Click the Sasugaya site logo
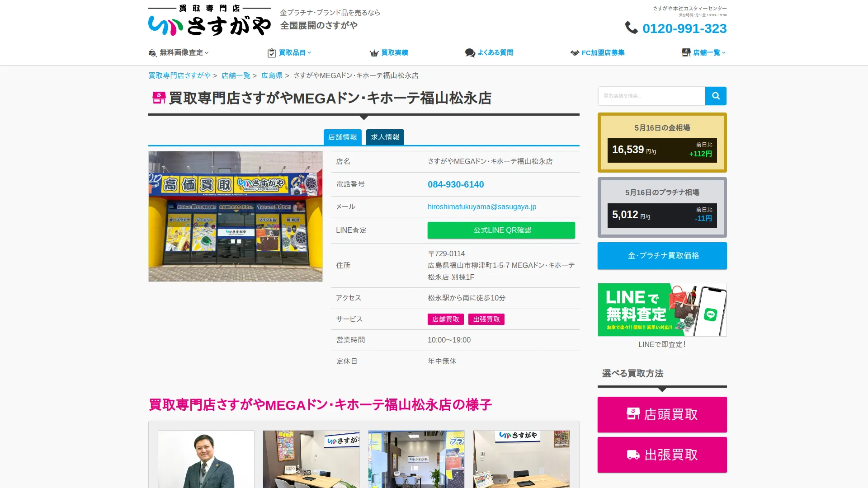The width and height of the screenshot is (868, 488). click(x=209, y=20)
